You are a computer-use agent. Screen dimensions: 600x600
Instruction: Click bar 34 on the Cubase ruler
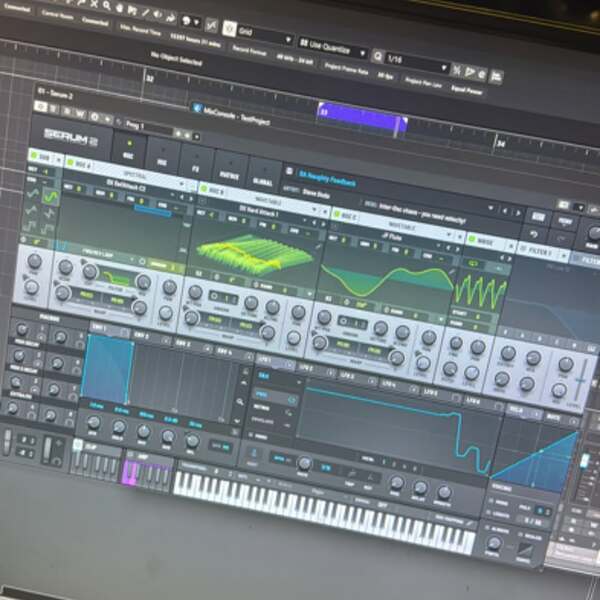coord(501,144)
